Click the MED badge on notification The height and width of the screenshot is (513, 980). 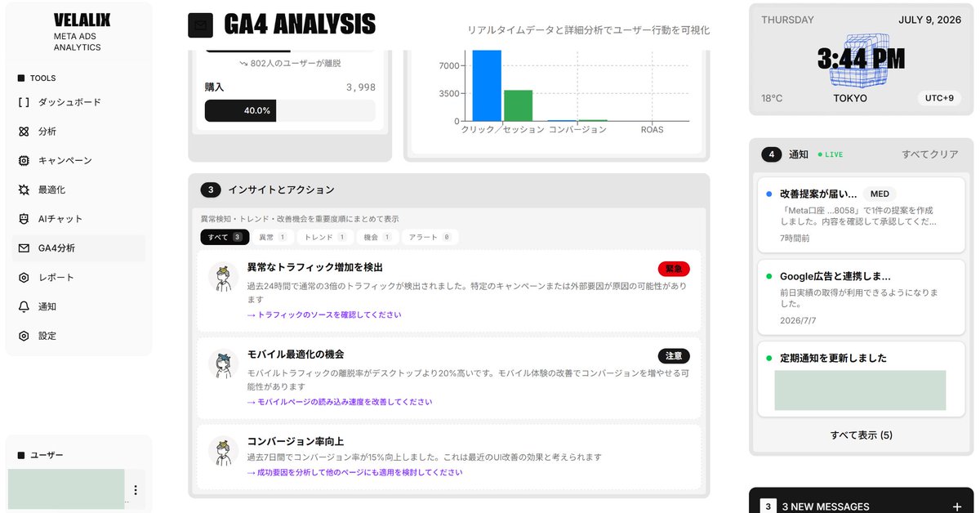880,194
